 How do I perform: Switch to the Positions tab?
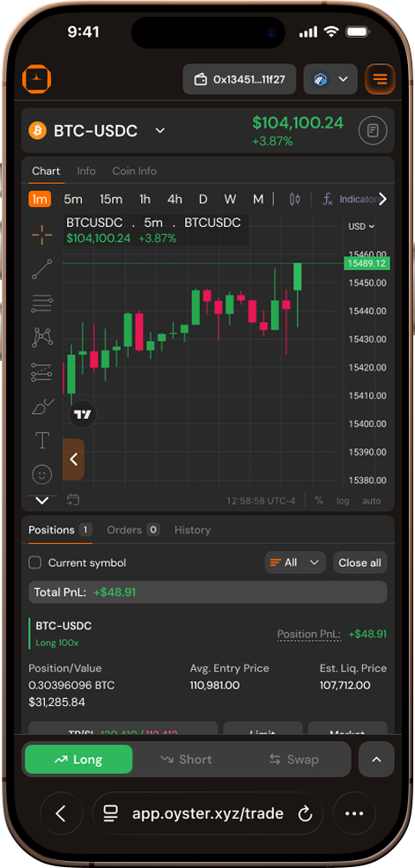pyautogui.click(x=60, y=530)
